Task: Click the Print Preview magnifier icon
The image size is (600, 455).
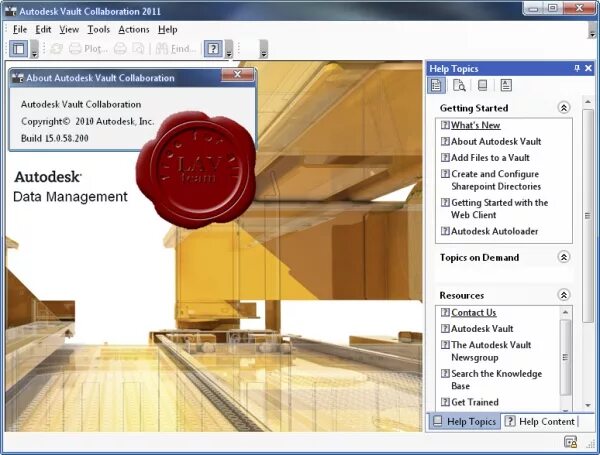Action: click(x=138, y=49)
